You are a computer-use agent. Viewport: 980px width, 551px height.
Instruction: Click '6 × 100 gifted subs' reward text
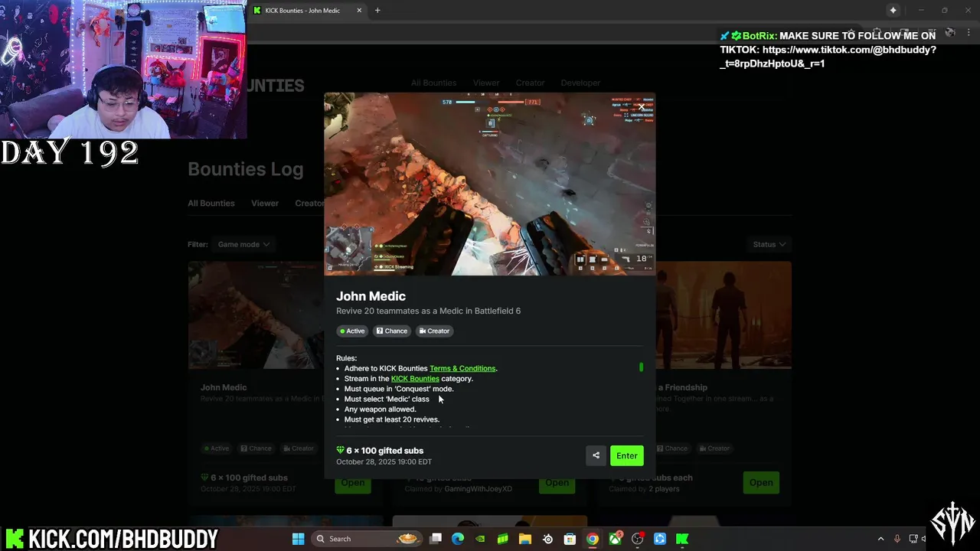(385, 451)
